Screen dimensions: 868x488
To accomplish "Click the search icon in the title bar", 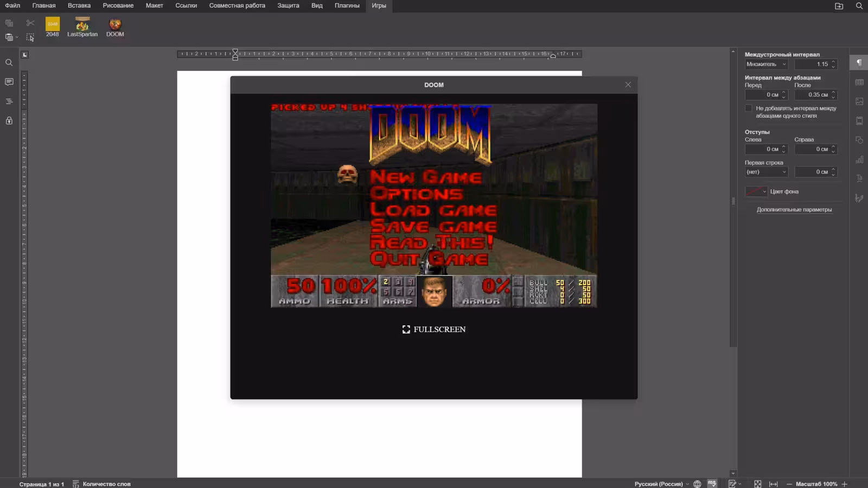I will pos(859,6).
